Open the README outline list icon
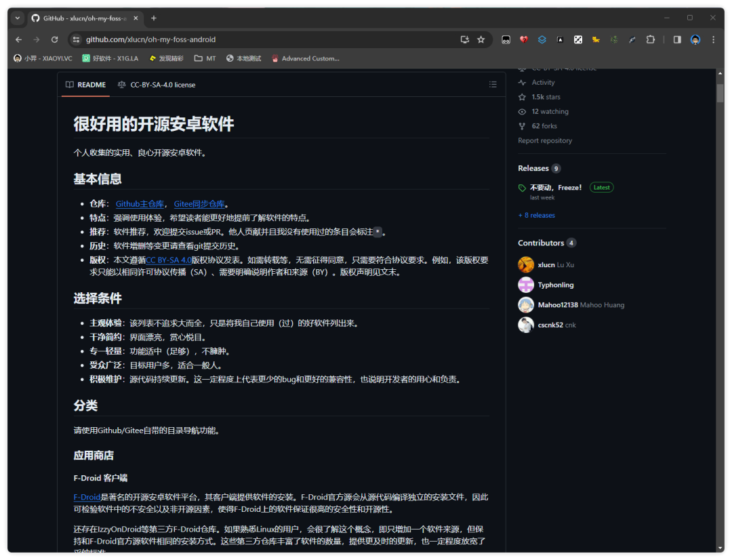The image size is (732, 560). pyautogui.click(x=493, y=84)
